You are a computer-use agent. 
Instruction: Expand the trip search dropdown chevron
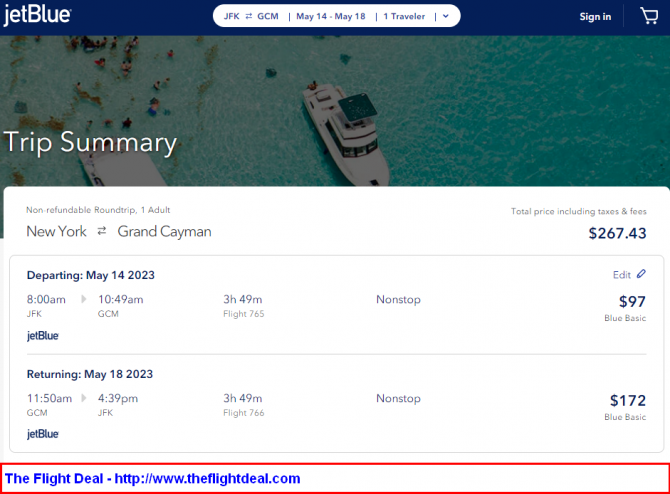tap(446, 16)
